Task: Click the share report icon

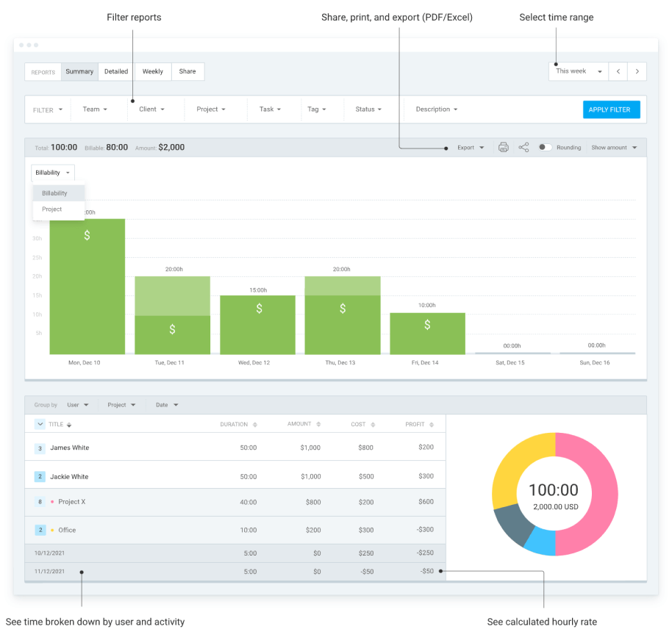Action: (x=523, y=148)
